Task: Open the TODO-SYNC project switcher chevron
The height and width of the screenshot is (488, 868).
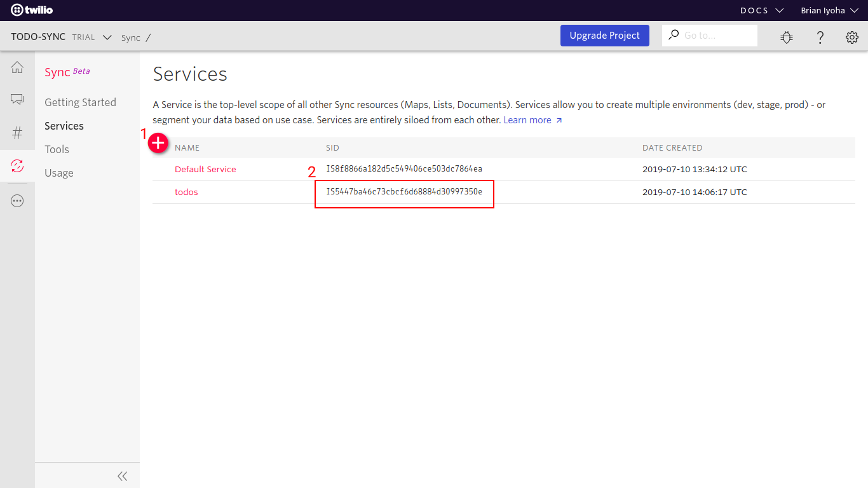Action: click(107, 37)
